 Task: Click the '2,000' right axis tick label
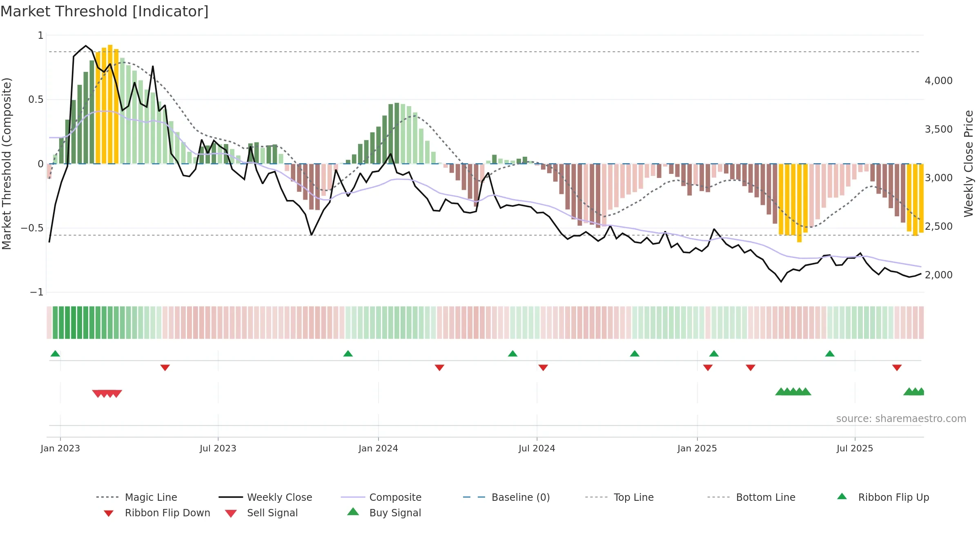(939, 275)
